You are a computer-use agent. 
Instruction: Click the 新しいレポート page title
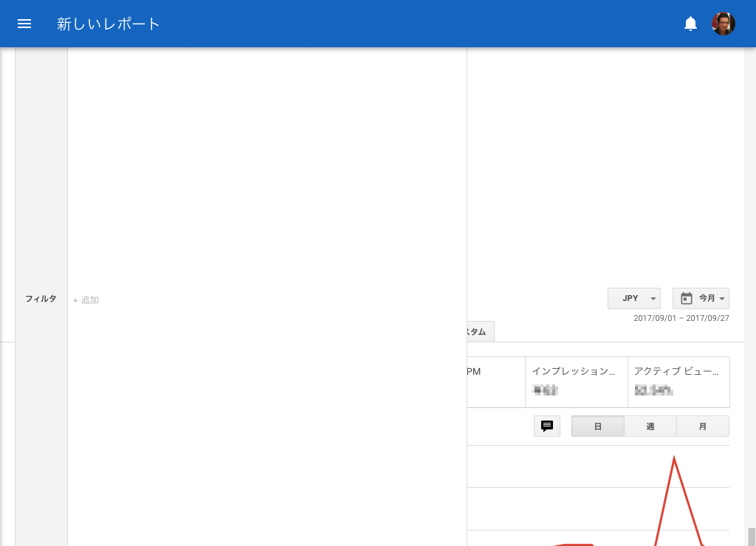tap(108, 24)
